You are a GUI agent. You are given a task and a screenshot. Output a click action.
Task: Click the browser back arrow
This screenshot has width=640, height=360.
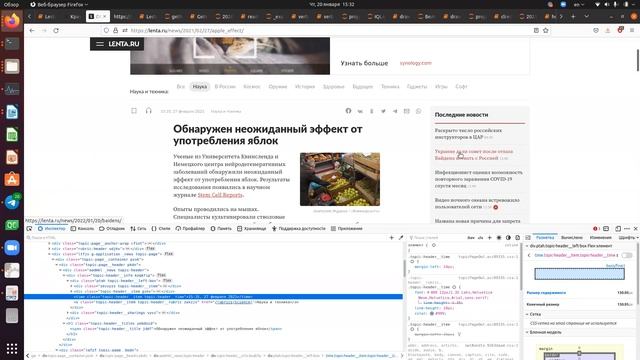pyautogui.click(x=32, y=31)
